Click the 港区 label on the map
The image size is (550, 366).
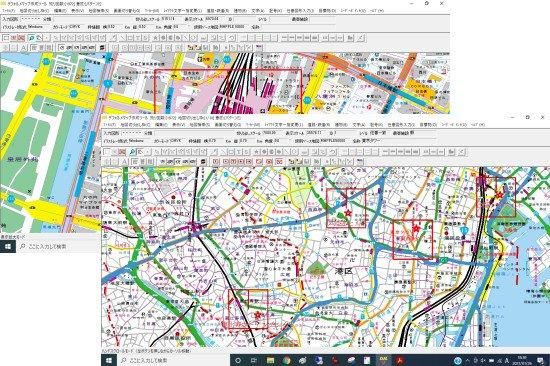pyautogui.click(x=344, y=271)
